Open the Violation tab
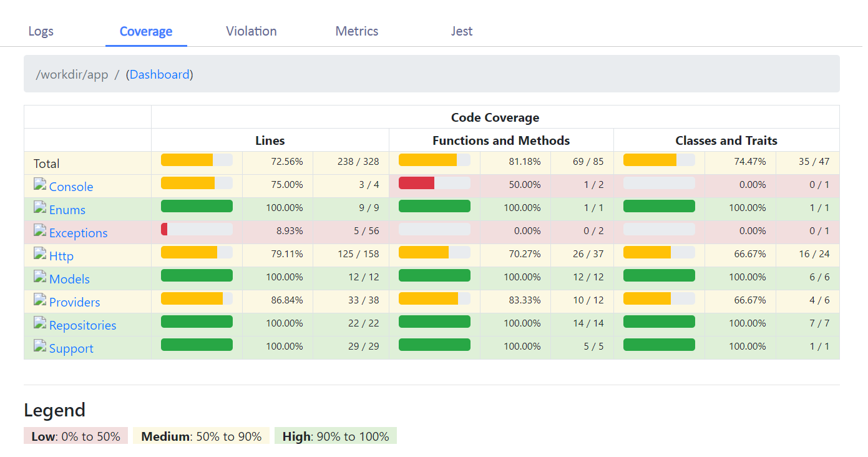 click(251, 31)
